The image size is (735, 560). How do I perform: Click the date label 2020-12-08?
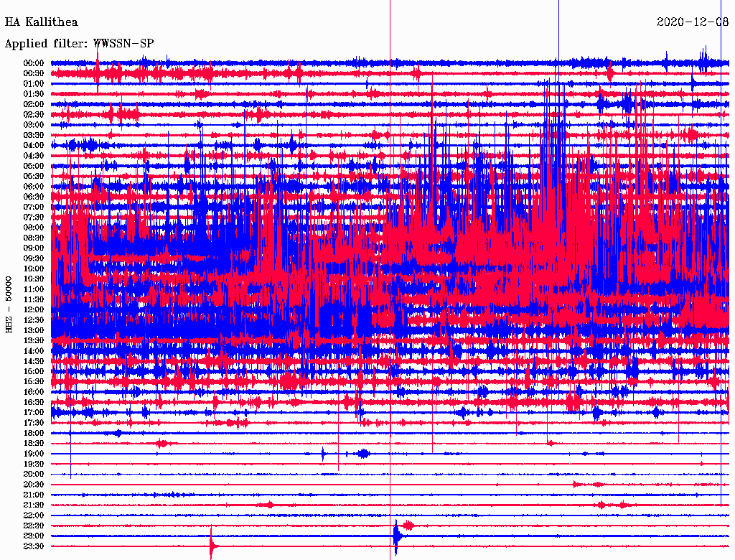click(x=693, y=22)
